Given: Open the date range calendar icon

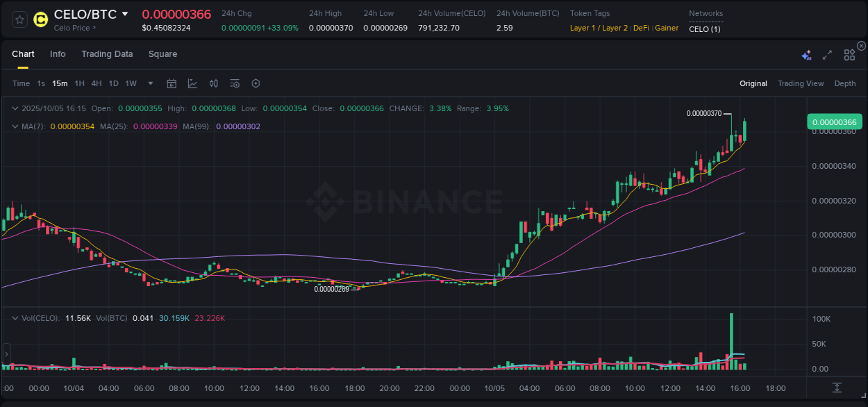Looking at the screenshot, I should point(172,83).
